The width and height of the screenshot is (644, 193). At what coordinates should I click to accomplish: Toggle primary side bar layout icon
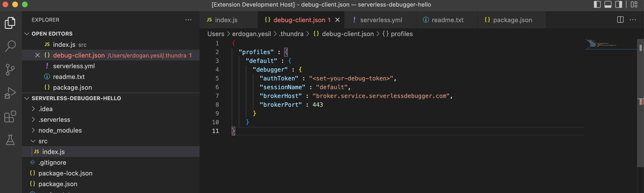pos(597,4)
